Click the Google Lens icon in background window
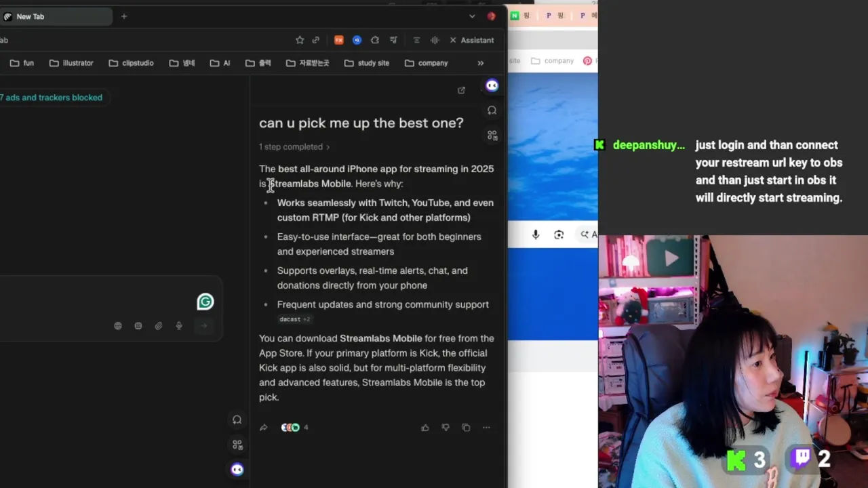This screenshot has width=868, height=488. click(559, 235)
